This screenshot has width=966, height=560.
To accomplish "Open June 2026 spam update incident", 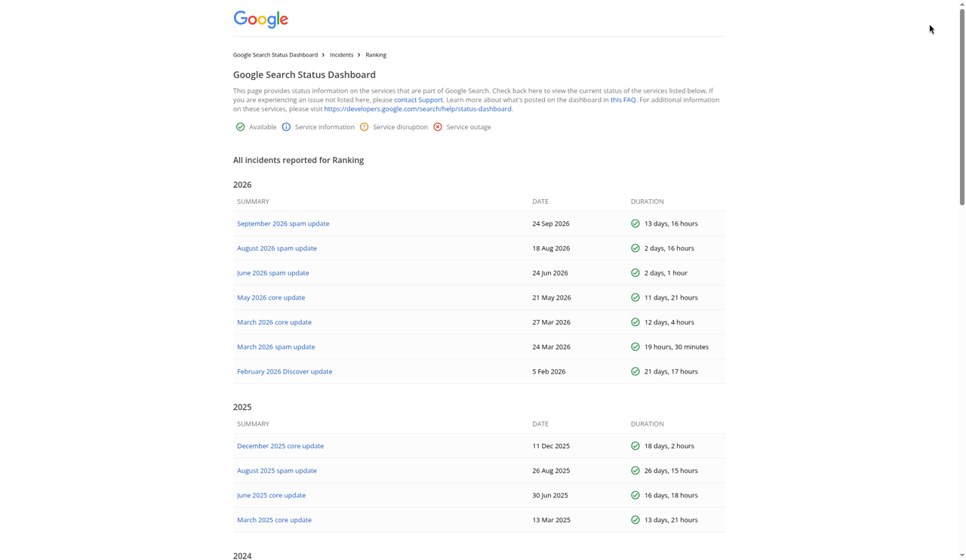I will tap(273, 273).
